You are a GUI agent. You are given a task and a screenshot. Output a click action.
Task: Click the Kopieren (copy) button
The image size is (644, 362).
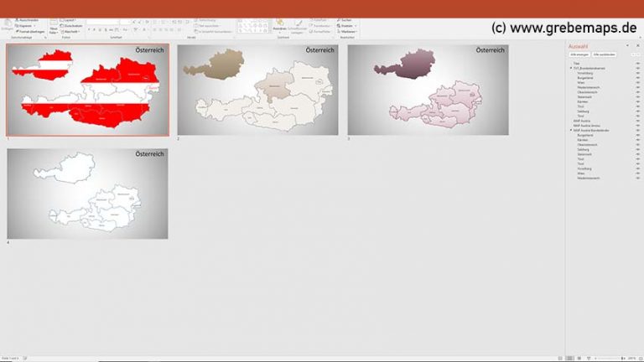tap(25, 26)
